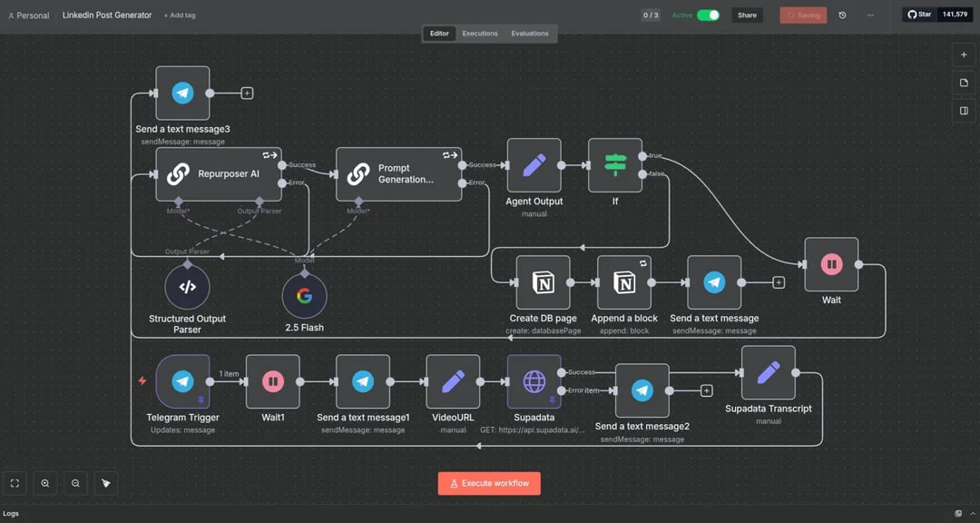980x523 pixels.
Task: Switch to the Executions tab
Action: click(x=480, y=34)
